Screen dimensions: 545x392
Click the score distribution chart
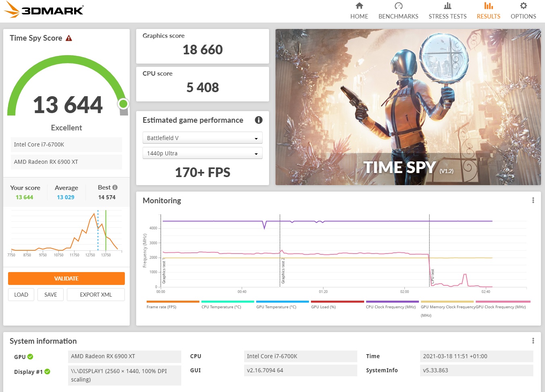pos(66,233)
